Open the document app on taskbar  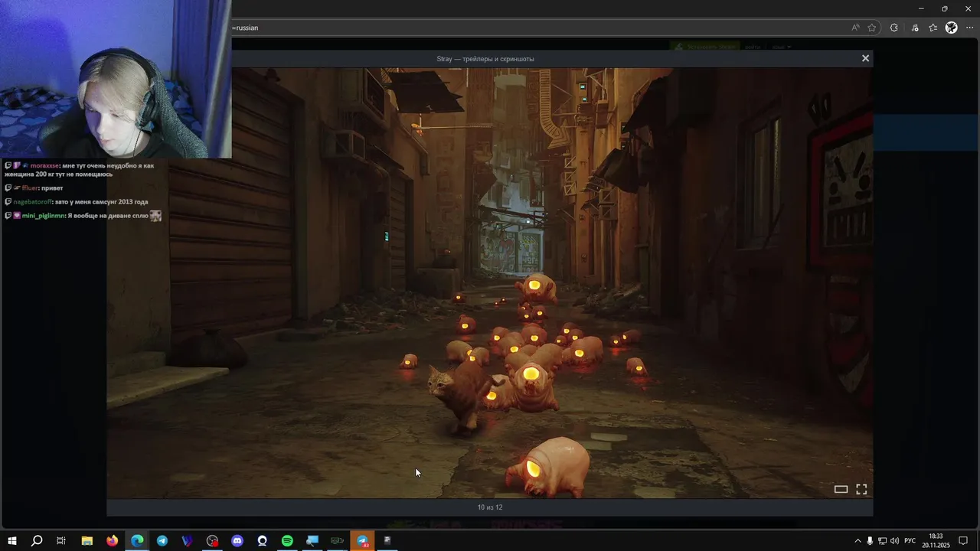pos(387,541)
